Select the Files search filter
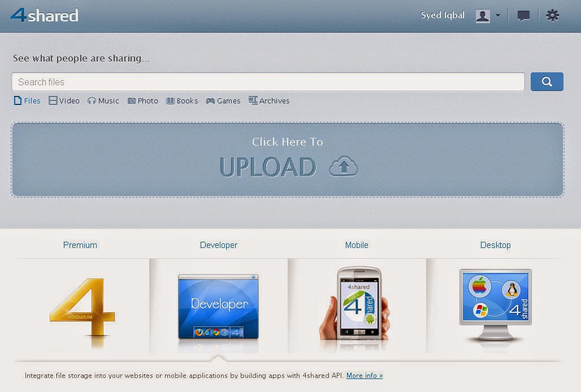Viewport: 581px width, 392px height. click(x=27, y=101)
